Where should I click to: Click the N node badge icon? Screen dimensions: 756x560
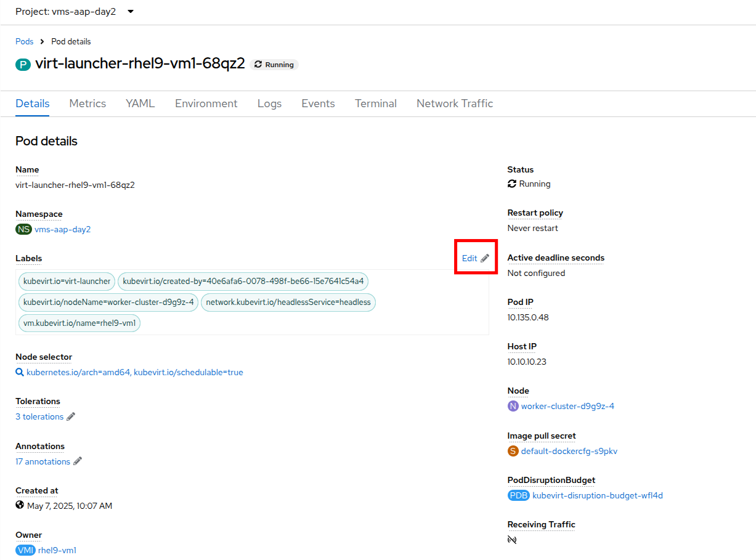click(x=513, y=406)
